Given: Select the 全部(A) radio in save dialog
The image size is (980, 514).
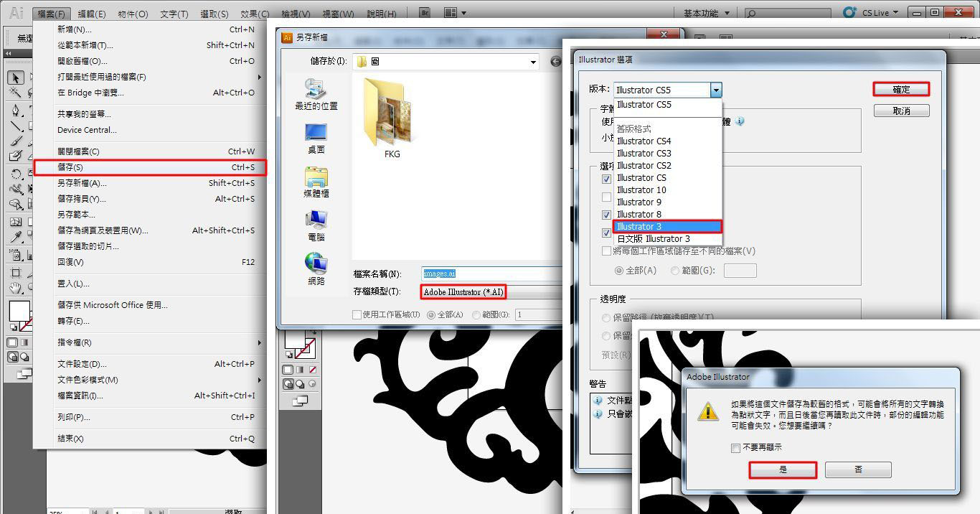Looking at the screenshot, I should click(431, 314).
